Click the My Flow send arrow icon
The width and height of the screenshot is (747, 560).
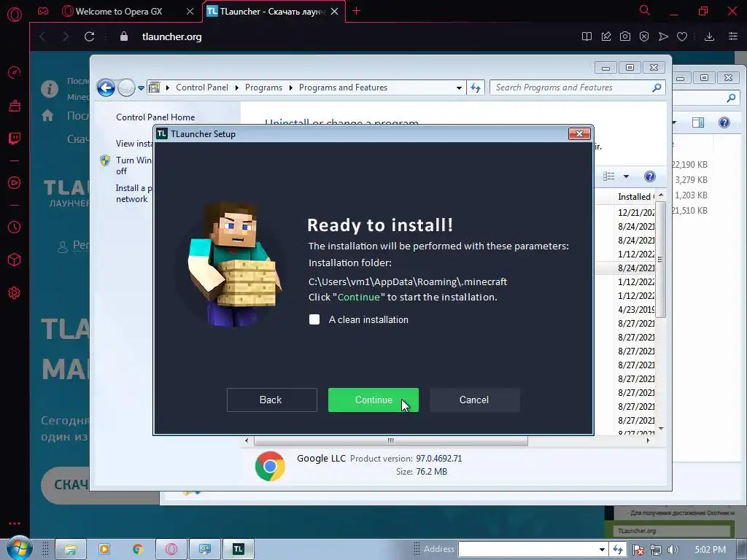coord(663,36)
